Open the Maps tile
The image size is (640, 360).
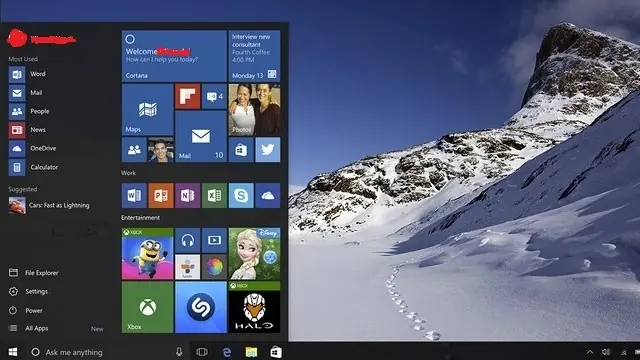point(147,110)
